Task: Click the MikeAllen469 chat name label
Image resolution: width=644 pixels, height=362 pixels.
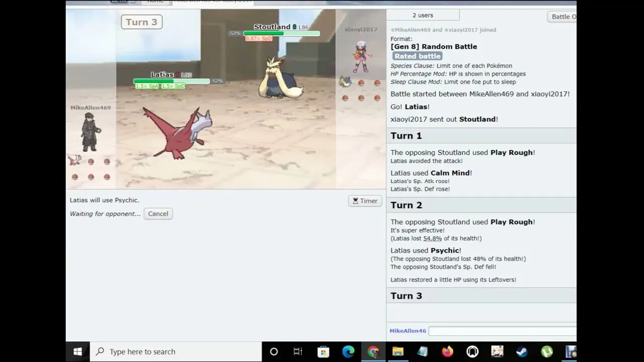Action: [x=408, y=331]
